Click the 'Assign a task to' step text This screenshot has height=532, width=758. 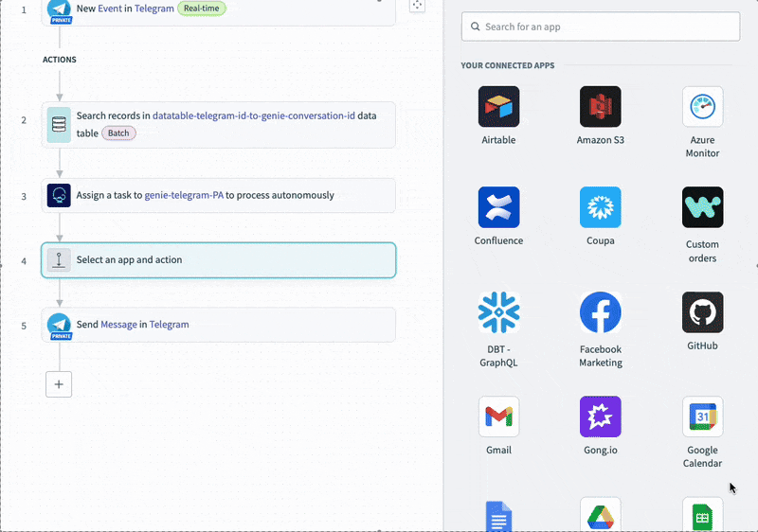[x=109, y=195]
